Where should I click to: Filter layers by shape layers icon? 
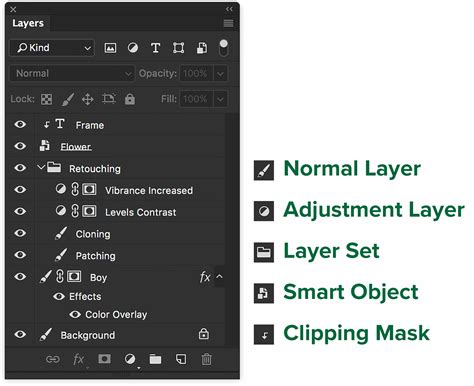[178, 48]
